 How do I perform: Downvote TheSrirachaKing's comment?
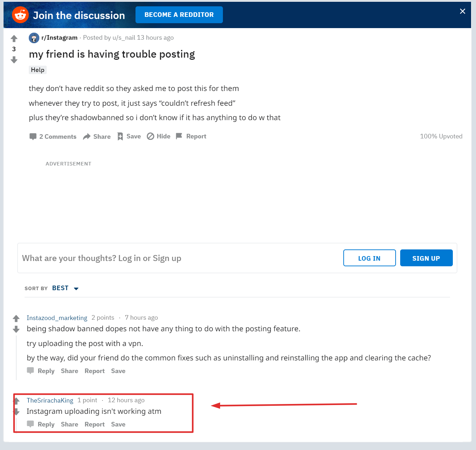coord(16,411)
